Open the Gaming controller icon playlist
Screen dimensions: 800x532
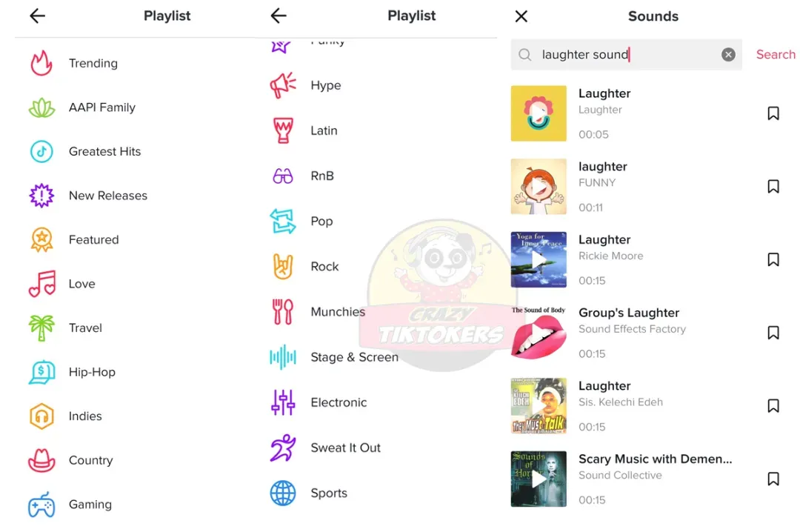coord(41,505)
